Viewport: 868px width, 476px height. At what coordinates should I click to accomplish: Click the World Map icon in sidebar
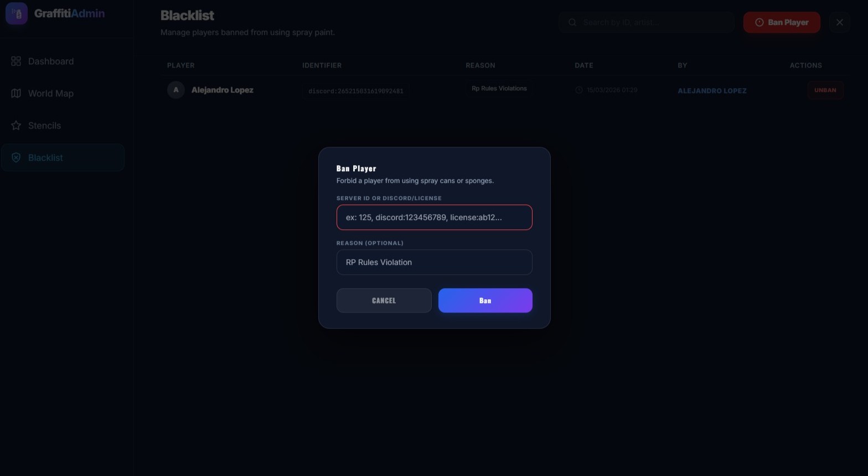16,93
